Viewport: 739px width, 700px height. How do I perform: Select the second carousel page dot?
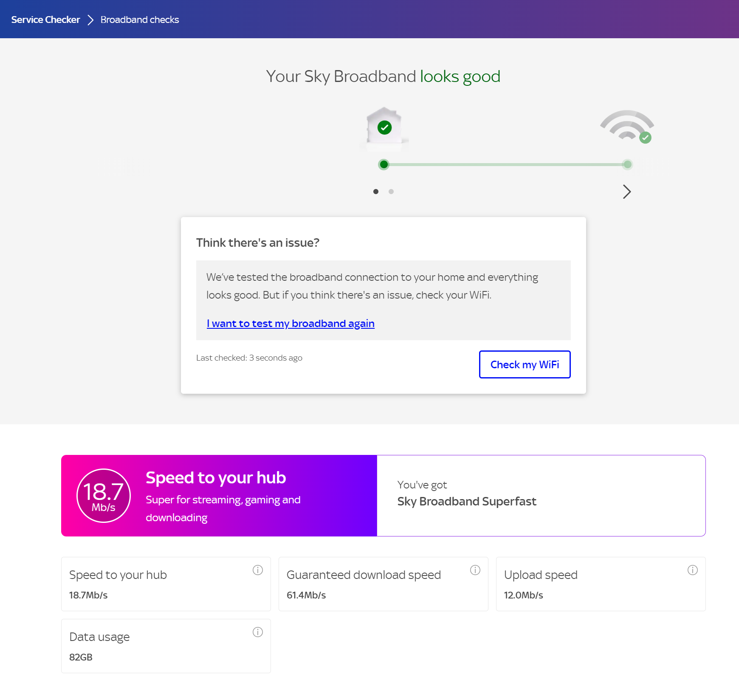[391, 192]
